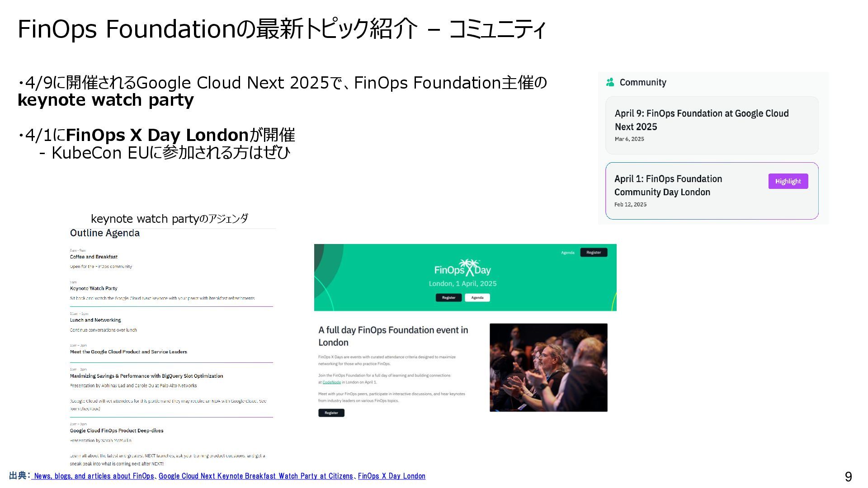Click the Community people icon
Viewport: 868px width, 488px height.
(x=610, y=82)
